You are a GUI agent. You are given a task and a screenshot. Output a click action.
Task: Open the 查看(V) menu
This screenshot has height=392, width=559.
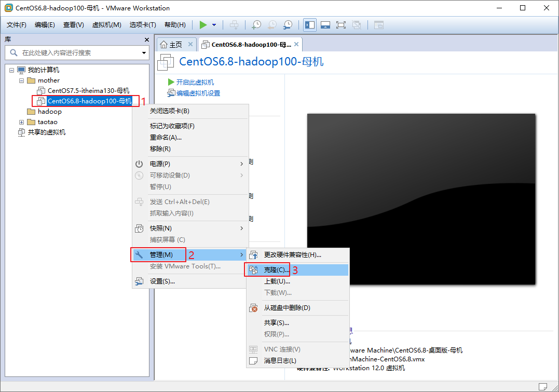(73, 24)
